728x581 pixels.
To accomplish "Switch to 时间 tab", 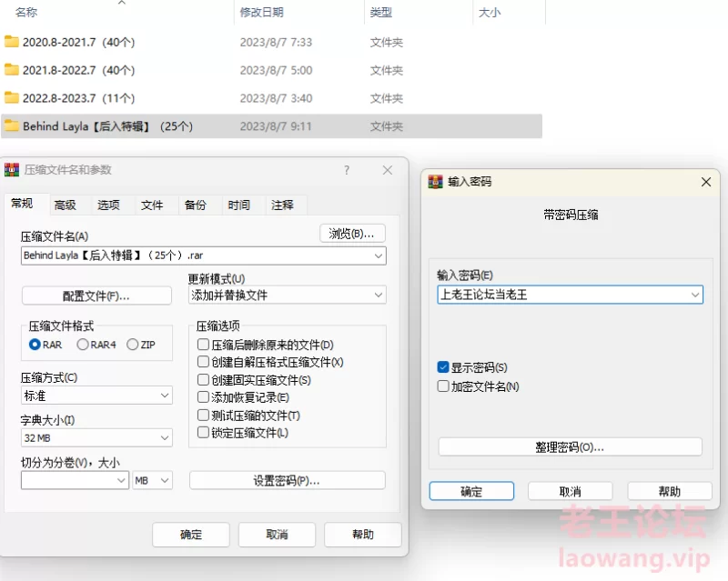I will point(239,205).
